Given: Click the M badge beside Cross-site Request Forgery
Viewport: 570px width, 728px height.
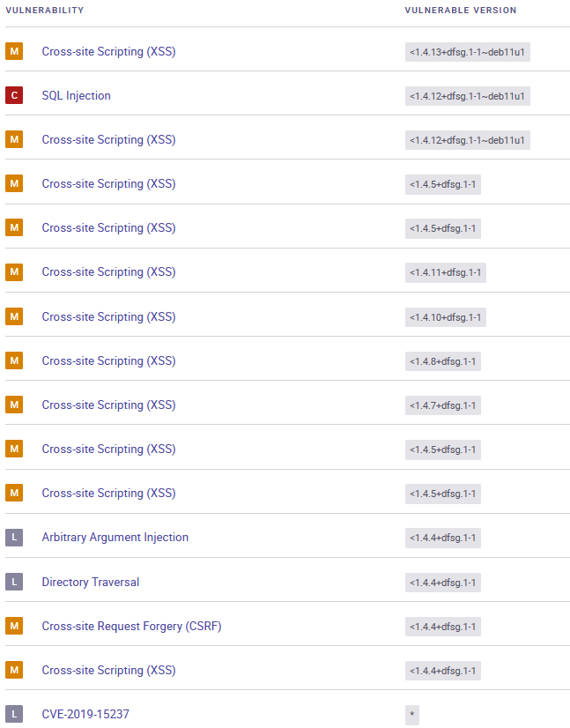Looking at the screenshot, I should (x=14, y=626).
